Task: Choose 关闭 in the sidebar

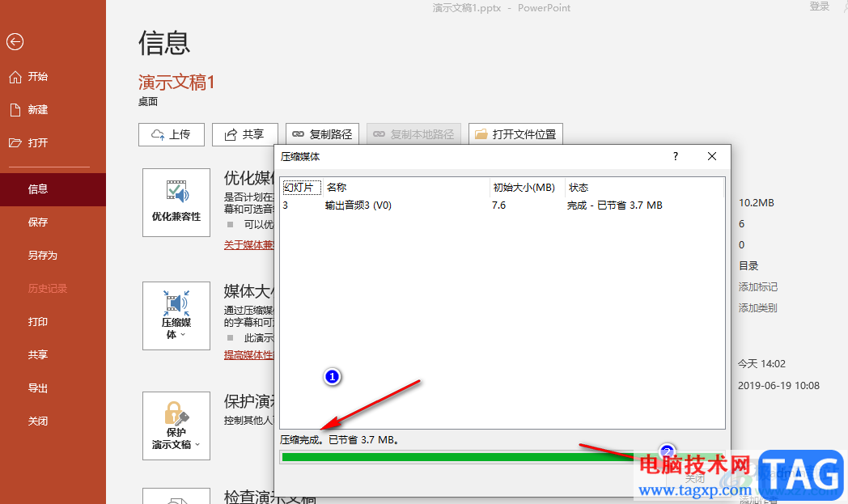Action: click(38, 421)
